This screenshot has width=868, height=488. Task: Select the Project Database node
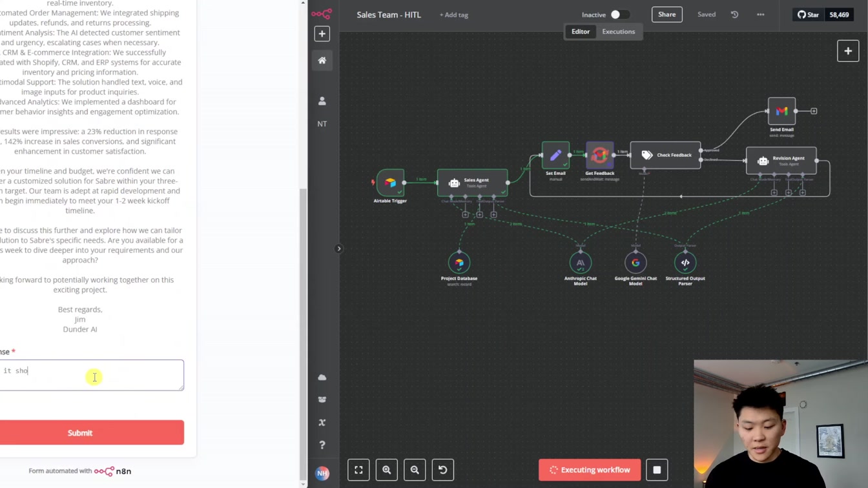(459, 263)
